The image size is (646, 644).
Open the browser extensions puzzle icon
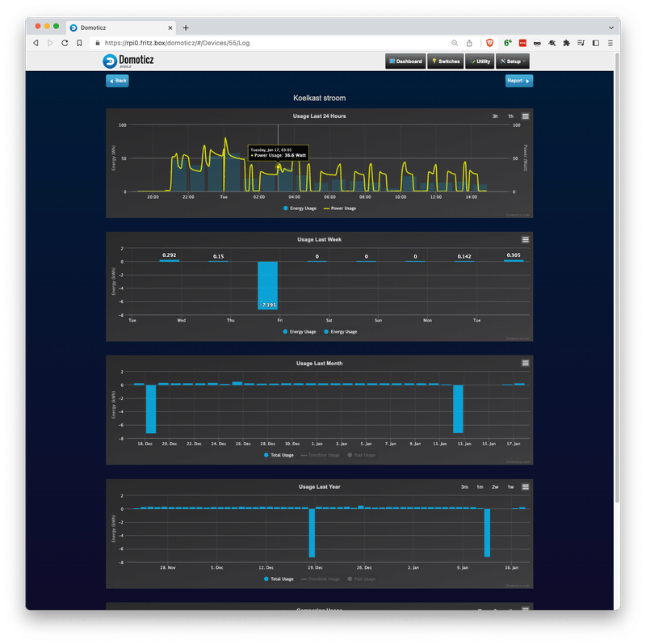566,43
